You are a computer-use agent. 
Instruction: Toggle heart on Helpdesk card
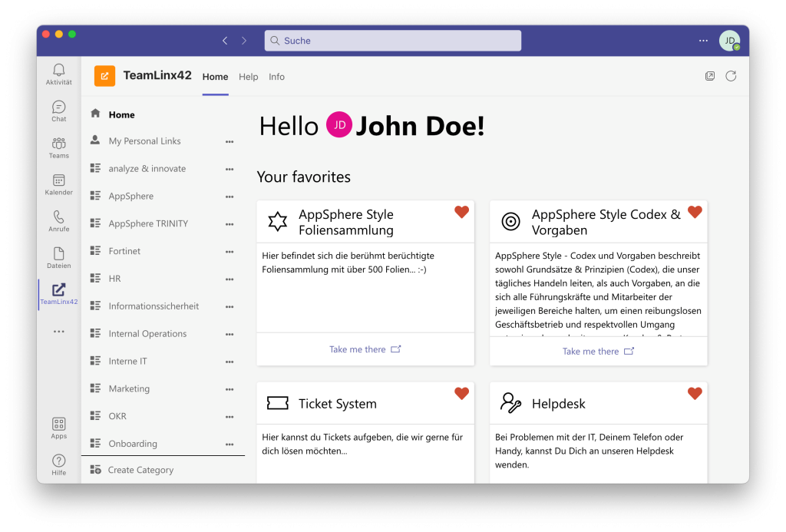(x=695, y=394)
